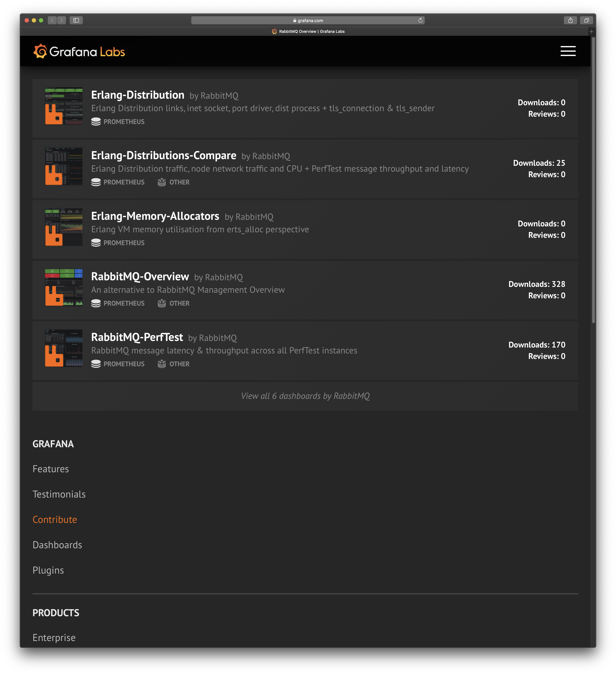The height and width of the screenshot is (674, 616).
Task: Open a new tab with plus button
Action: tap(591, 31)
